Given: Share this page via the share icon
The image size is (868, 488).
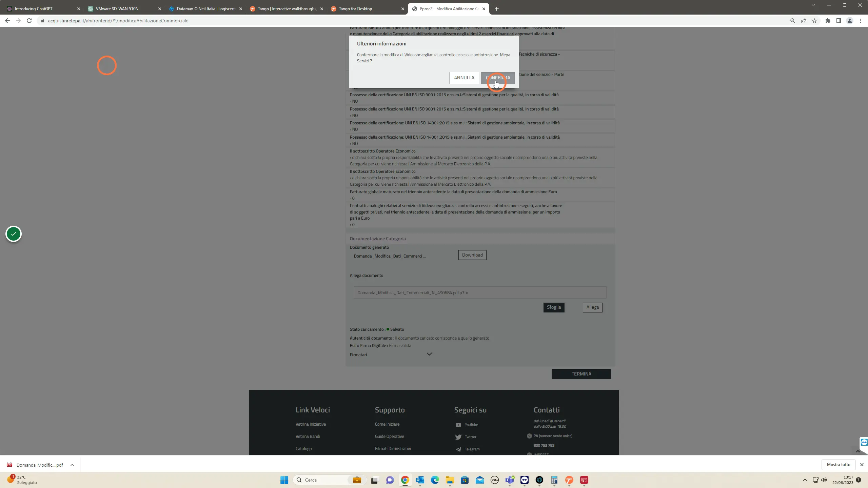Looking at the screenshot, I should pyautogui.click(x=804, y=21).
